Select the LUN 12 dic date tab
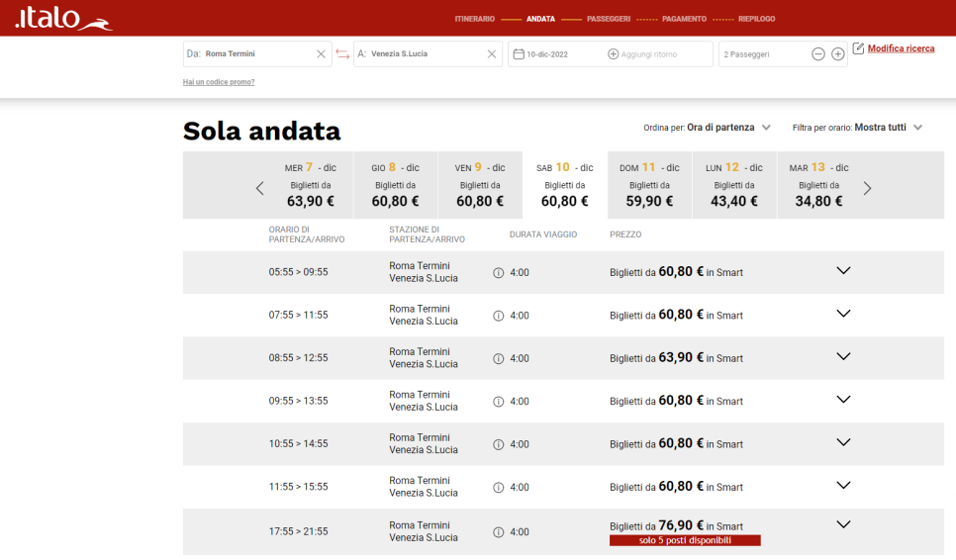956x560 pixels. point(734,185)
